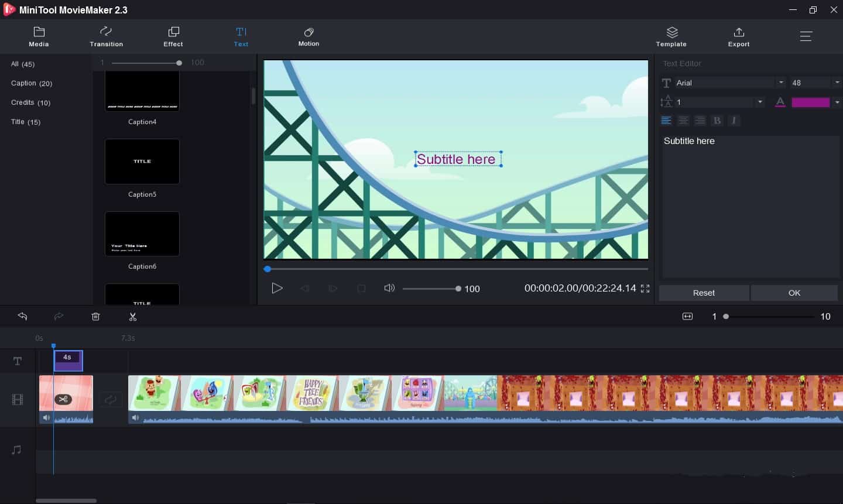
Task: Undo the last action
Action: [22, 316]
